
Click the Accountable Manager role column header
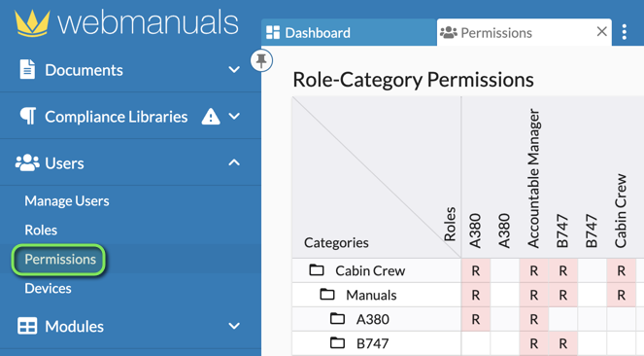pos(533,178)
